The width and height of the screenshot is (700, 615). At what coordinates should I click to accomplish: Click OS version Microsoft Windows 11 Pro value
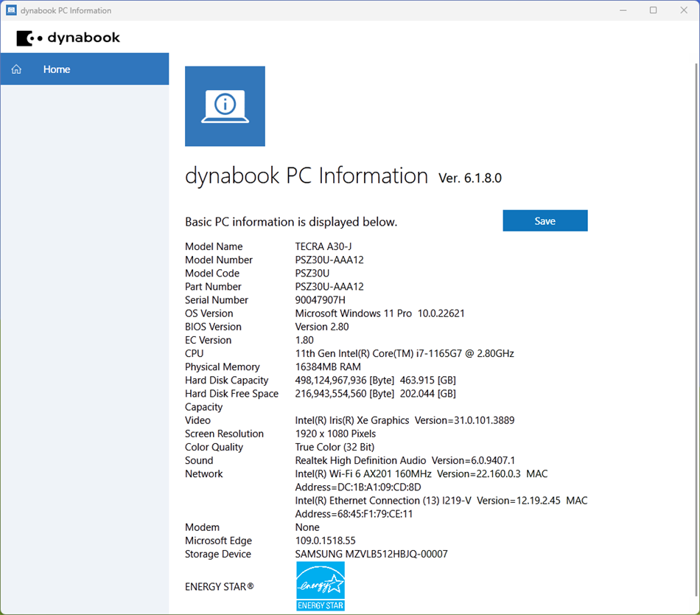tap(380, 313)
